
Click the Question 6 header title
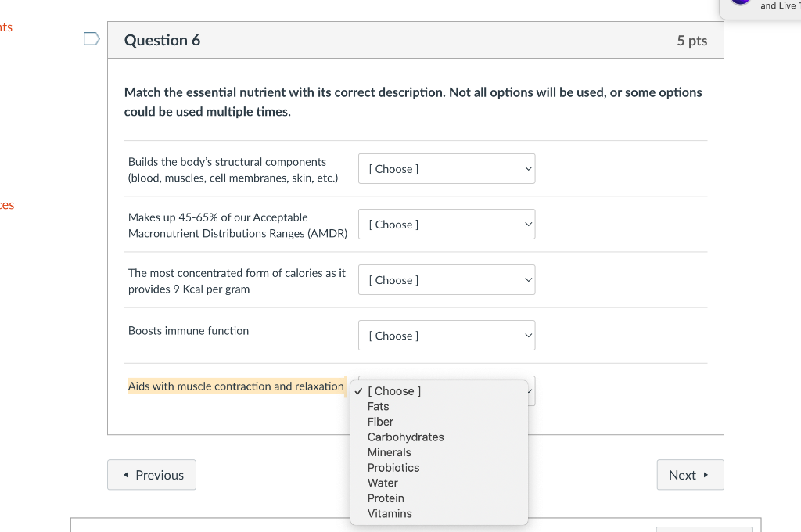(x=162, y=41)
